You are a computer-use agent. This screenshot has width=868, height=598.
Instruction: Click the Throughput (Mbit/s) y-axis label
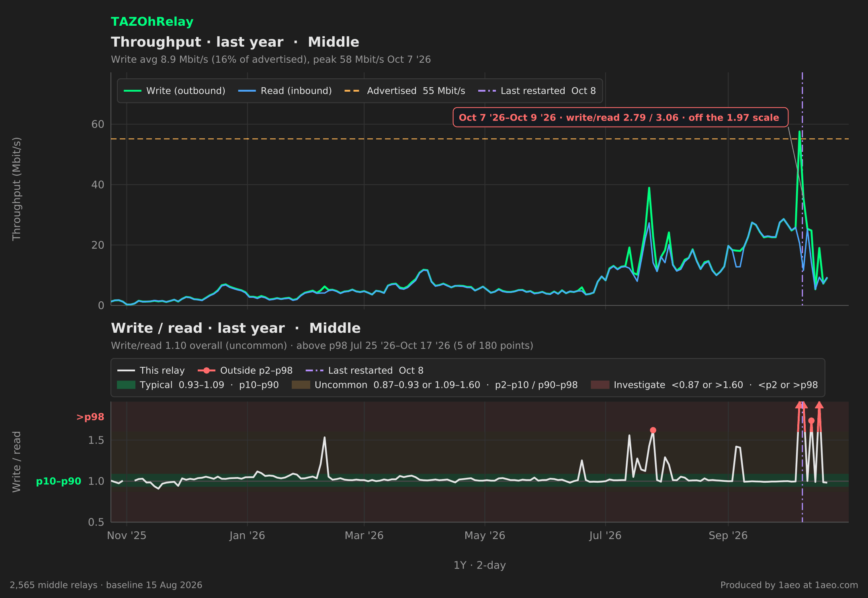[x=16, y=189]
